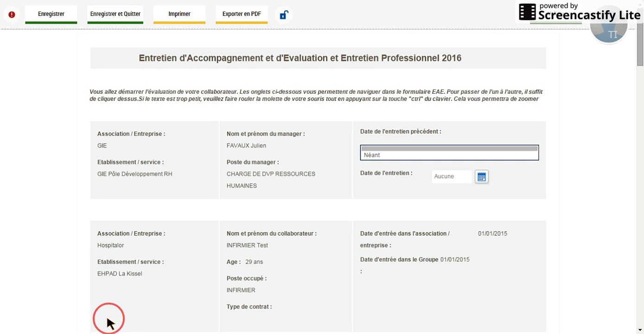
Task: Click the page title Entretien d'Accompagnement heading
Action: [300, 58]
